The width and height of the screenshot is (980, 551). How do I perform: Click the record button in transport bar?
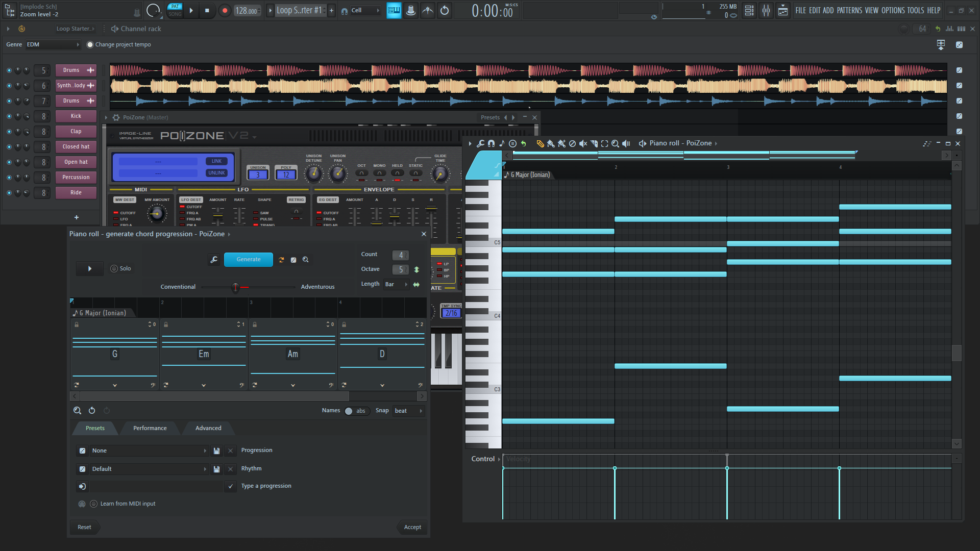click(x=225, y=10)
